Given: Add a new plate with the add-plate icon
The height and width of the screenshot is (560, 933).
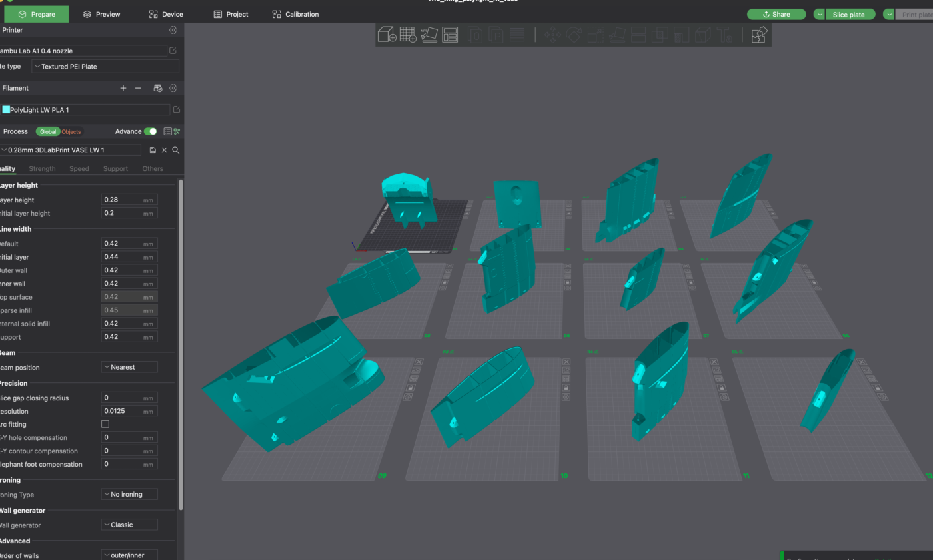Looking at the screenshot, I should point(407,35).
